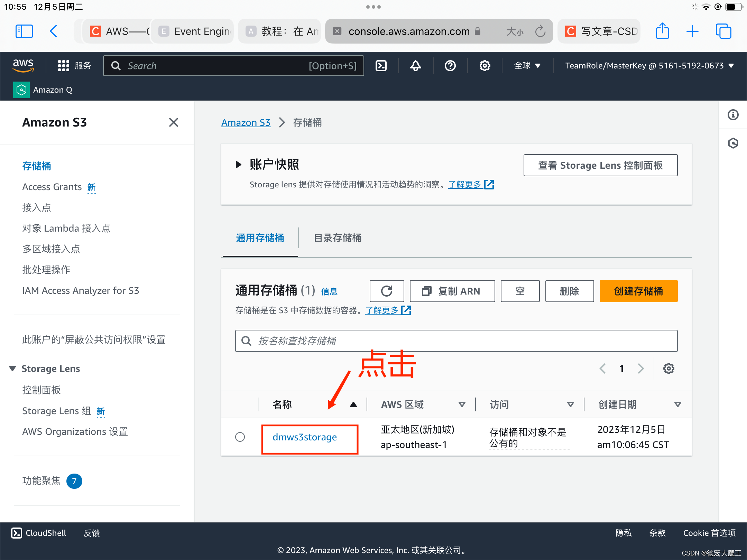
Task: Open 了解更多 link in account snapshot
Action: coord(471,185)
